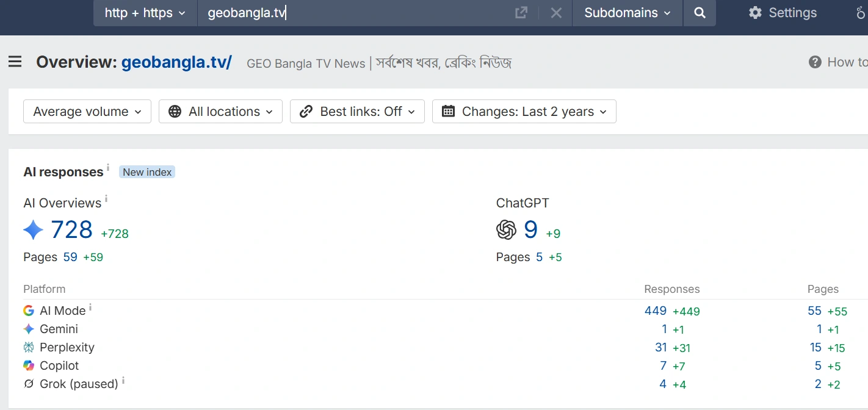
Task: Open the geobangla.tv/ overview link
Action: (x=176, y=62)
